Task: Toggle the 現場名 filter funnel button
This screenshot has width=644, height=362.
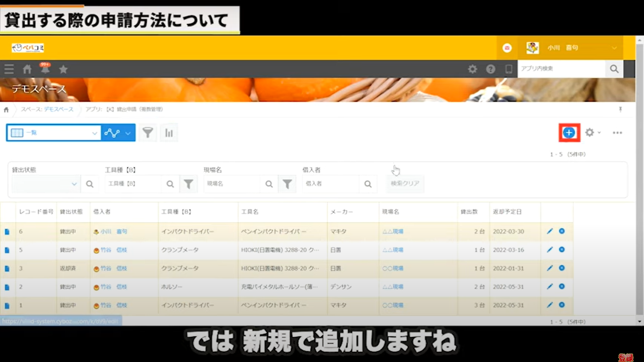Action: tap(287, 184)
